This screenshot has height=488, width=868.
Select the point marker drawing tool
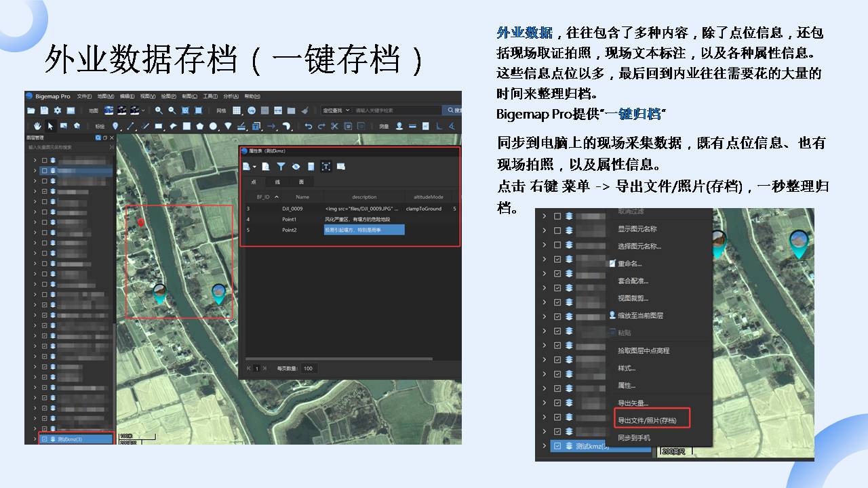[116, 125]
